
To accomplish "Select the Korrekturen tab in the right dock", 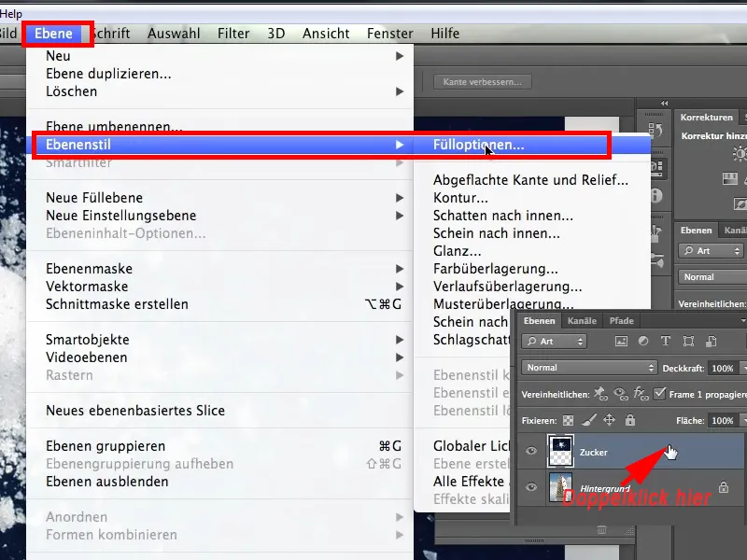I will (x=707, y=118).
